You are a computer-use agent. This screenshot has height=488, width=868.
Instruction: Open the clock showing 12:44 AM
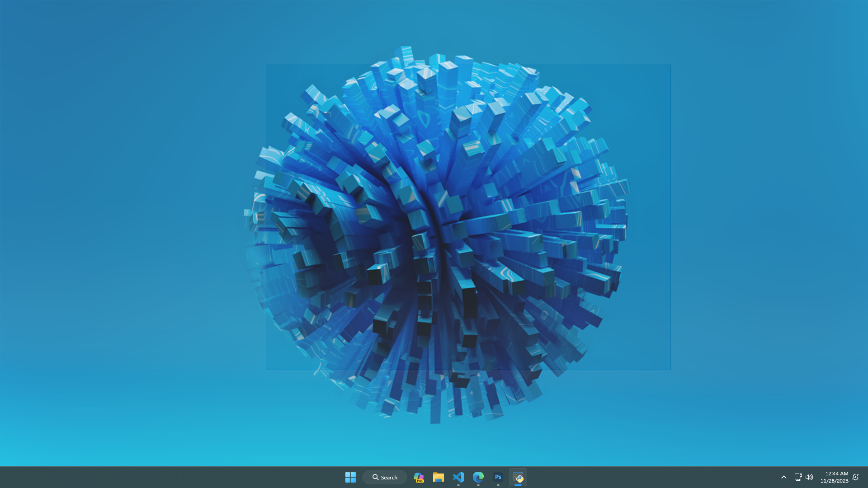[836, 474]
